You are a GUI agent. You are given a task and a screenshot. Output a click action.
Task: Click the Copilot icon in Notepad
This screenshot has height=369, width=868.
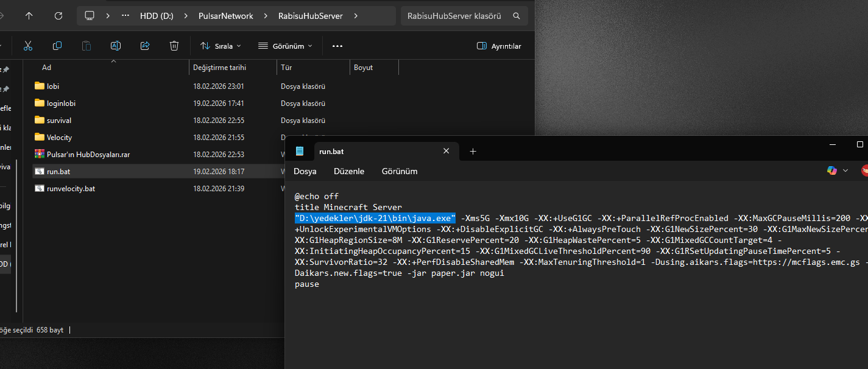pos(832,171)
